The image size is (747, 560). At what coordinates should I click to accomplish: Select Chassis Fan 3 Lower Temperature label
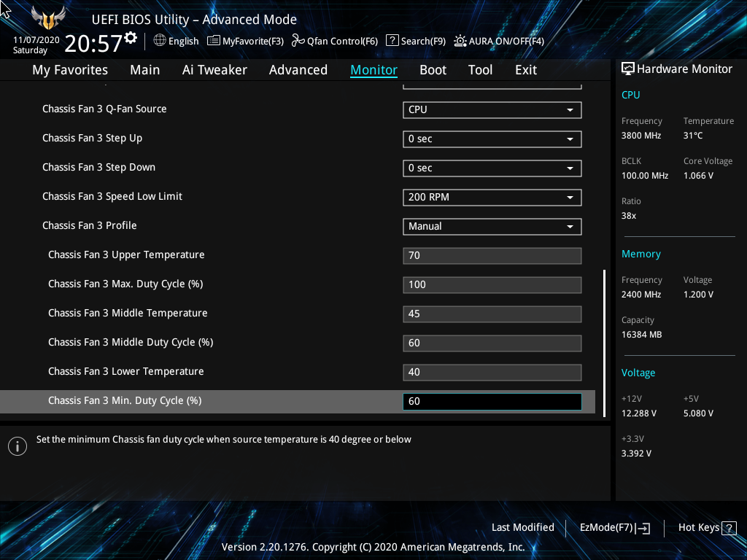point(125,371)
